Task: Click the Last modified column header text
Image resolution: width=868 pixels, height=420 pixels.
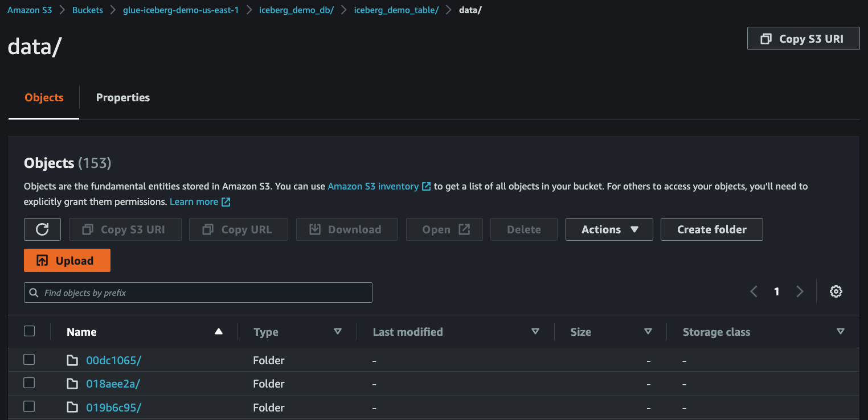Action: click(408, 332)
